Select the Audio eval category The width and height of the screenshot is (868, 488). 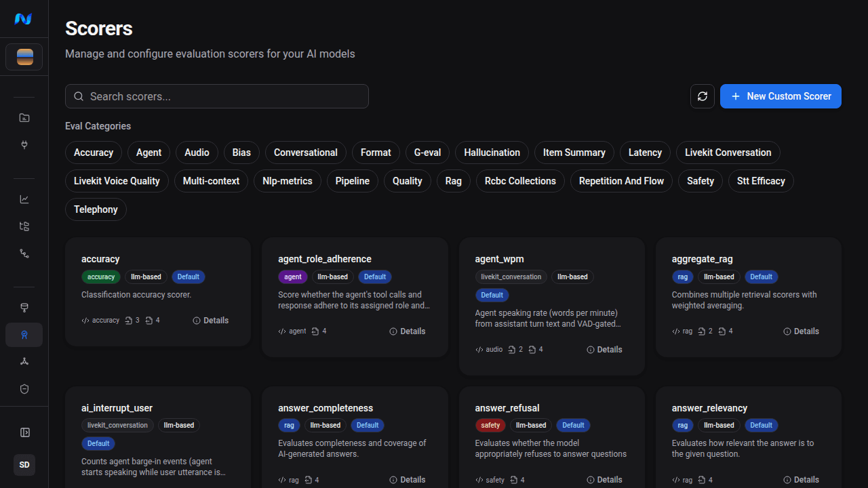coord(197,152)
